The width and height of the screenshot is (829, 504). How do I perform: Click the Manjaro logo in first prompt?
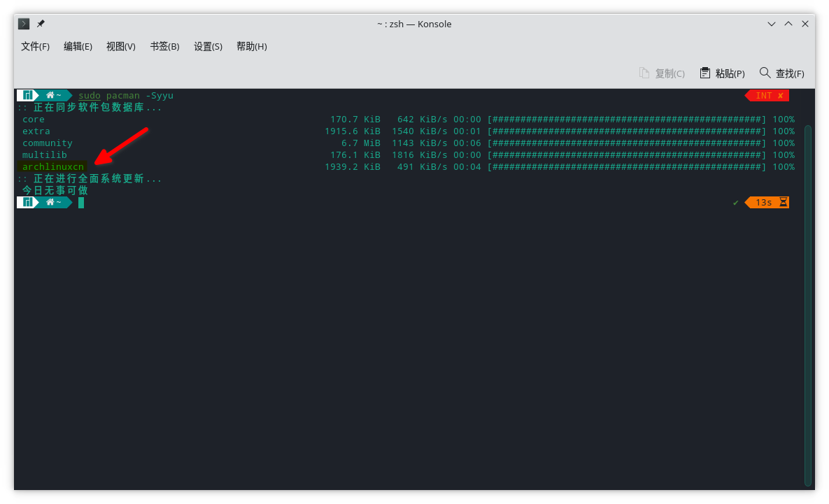(x=28, y=95)
